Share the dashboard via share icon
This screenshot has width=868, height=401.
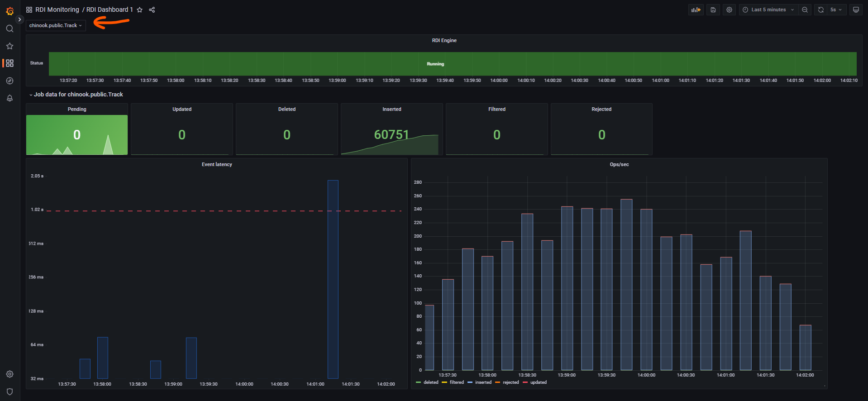152,10
